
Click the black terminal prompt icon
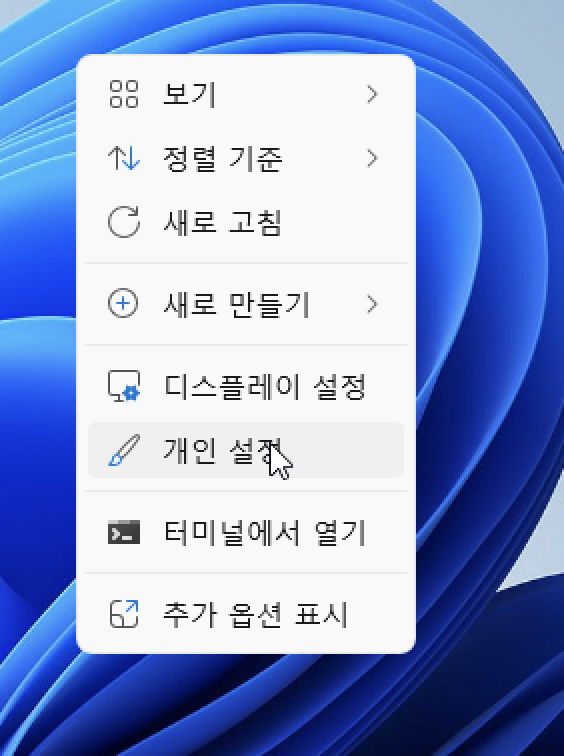(124, 532)
